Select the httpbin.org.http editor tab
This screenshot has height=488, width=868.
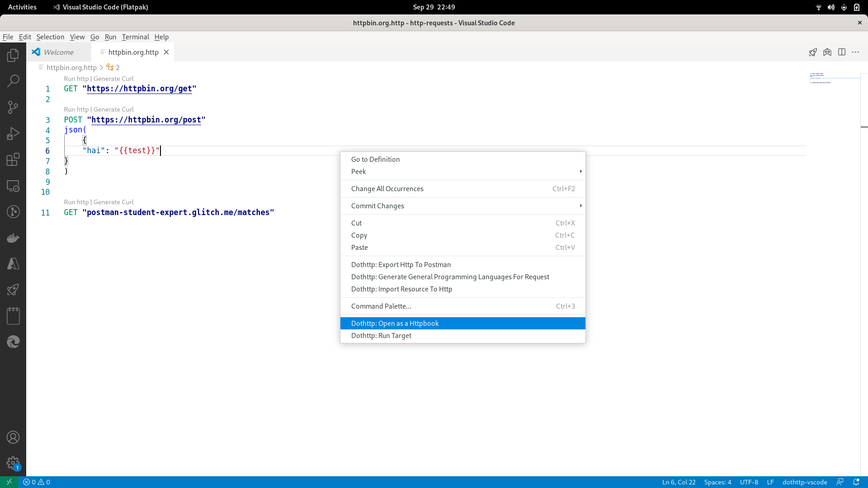(x=133, y=52)
